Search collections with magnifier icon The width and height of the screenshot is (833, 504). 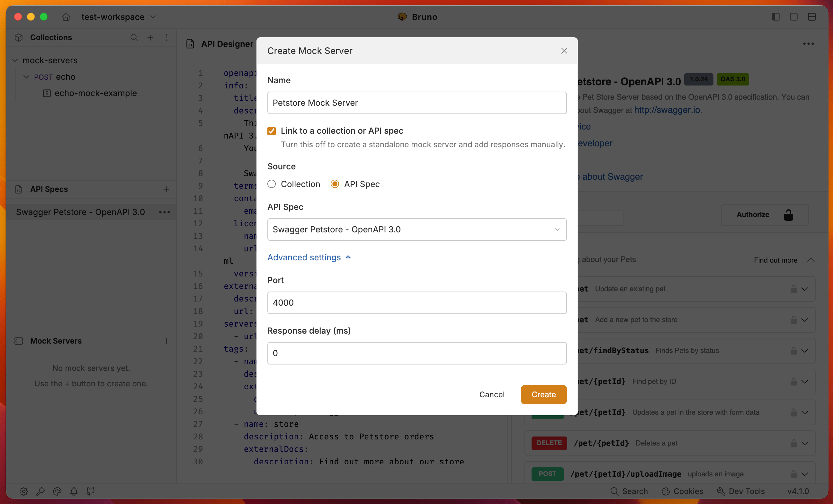pos(134,38)
